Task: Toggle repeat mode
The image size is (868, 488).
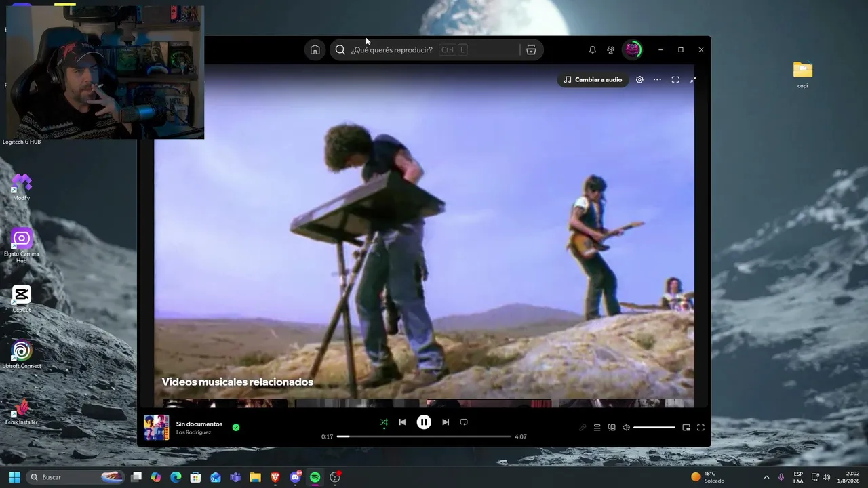Action: [x=464, y=422]
